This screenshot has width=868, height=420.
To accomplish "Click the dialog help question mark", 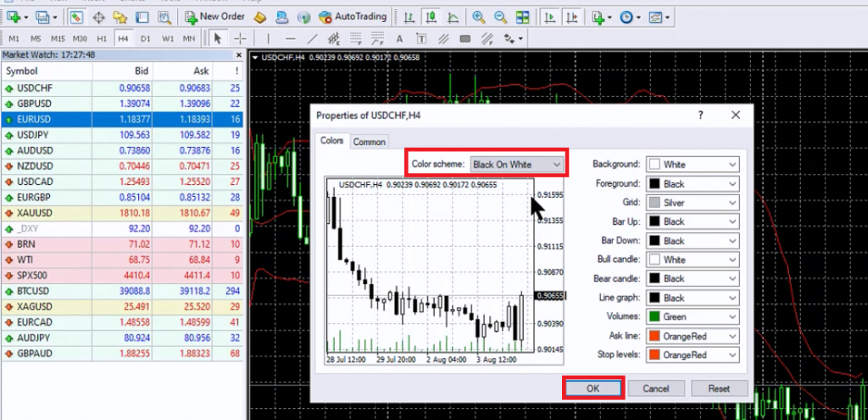I will click(700, 115).
